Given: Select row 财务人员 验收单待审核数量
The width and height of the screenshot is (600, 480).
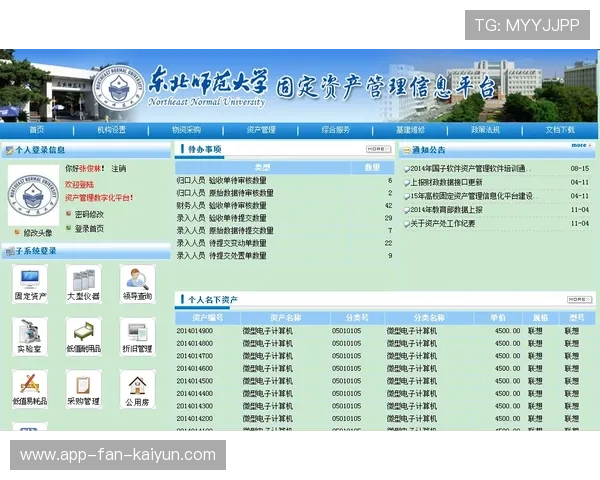Looking at the screenshot, I should click(284, 206).
